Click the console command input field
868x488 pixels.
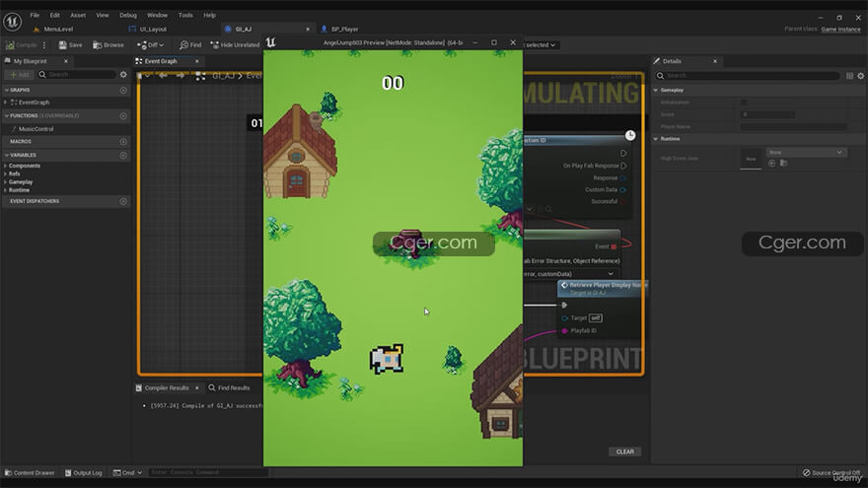209,472
